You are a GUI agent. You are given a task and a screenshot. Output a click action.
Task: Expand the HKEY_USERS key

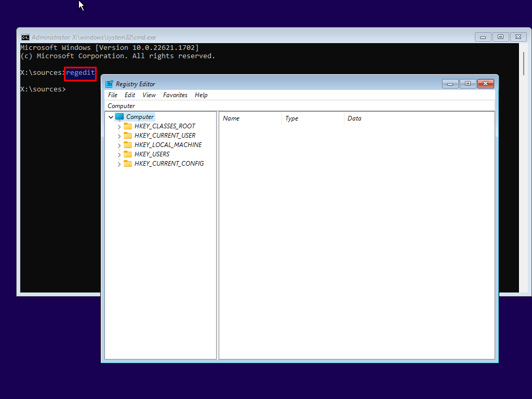pyautogui.click(x=119, y=155)
